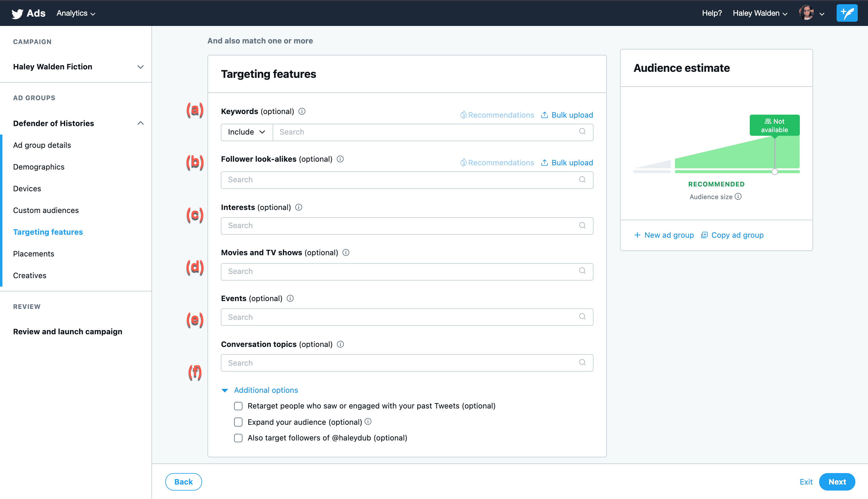The height and width of the screenshot is (499, 868).
Task: Click the Follower look-alikes info icon
Action: (x=340, y=159)
